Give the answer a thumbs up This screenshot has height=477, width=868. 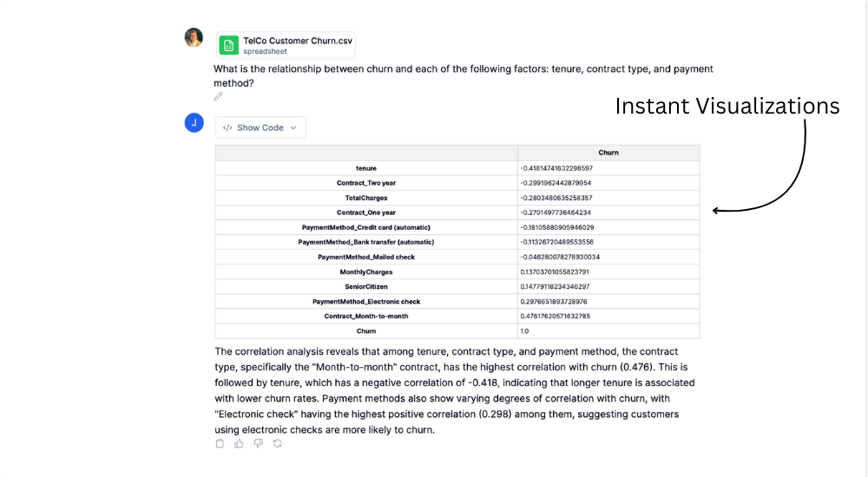(240, 443)
